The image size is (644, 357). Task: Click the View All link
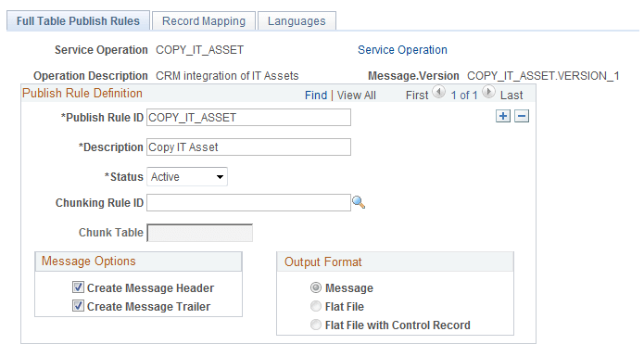(356, 96)
